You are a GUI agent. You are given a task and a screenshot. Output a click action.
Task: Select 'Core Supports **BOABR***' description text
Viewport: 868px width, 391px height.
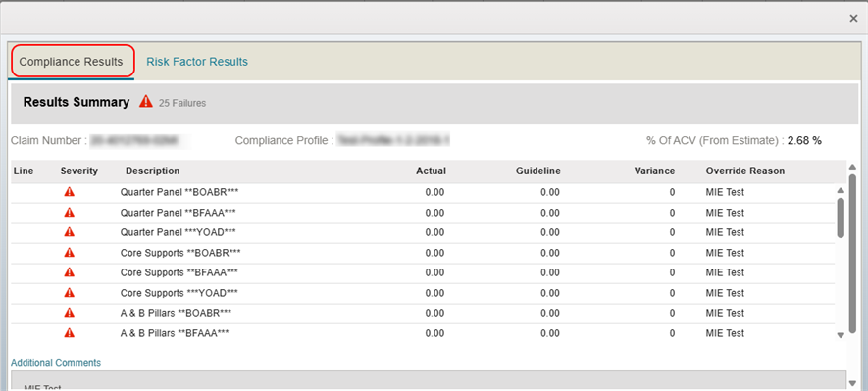click(180, 253)
